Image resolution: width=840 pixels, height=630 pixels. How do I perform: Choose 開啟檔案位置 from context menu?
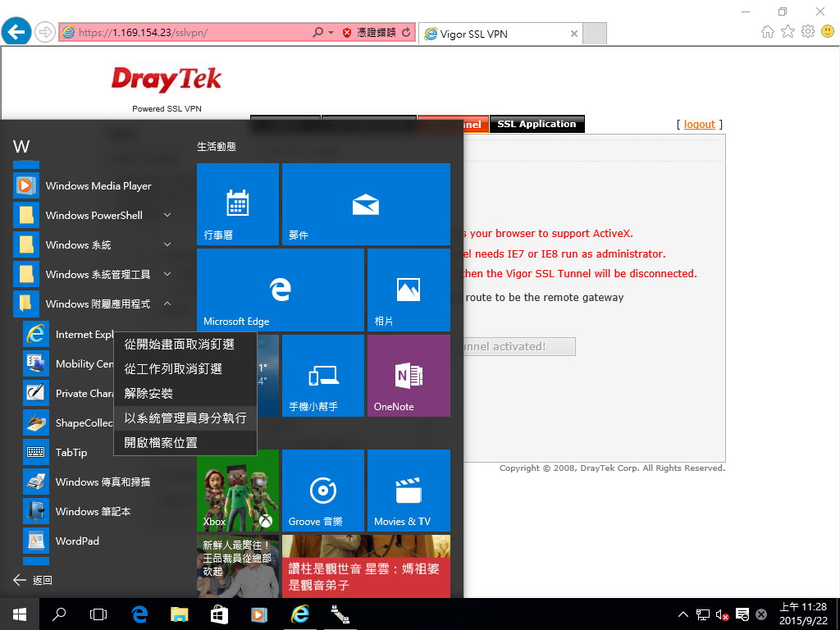point(185,443)
